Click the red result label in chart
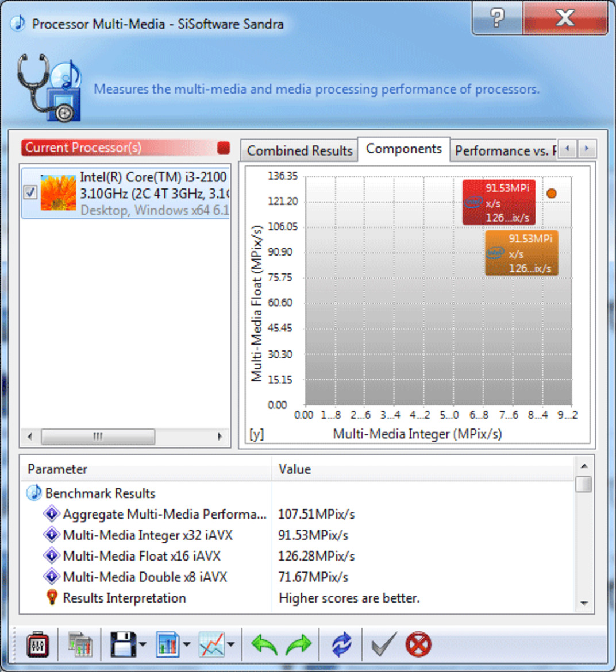 [x=499, y=202]
